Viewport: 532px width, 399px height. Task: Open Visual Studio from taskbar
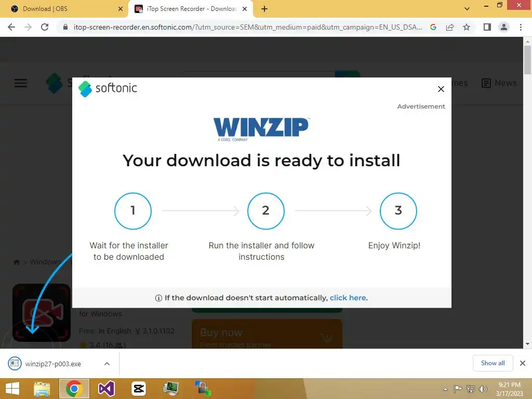pos(106,389)
